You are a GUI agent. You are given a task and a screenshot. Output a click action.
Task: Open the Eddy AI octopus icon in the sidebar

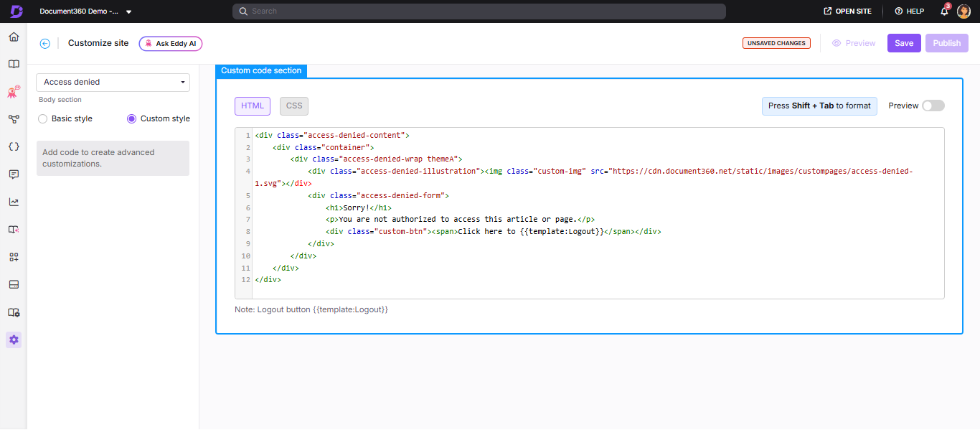coord(14,91)
